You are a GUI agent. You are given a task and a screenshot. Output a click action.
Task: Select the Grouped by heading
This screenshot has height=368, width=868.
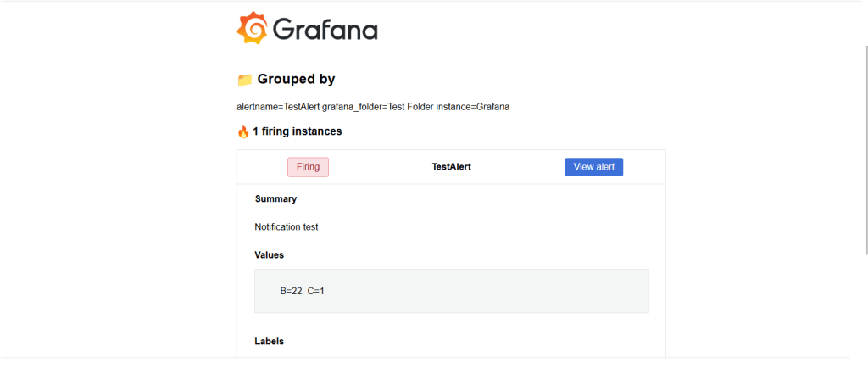coord(296,80)
